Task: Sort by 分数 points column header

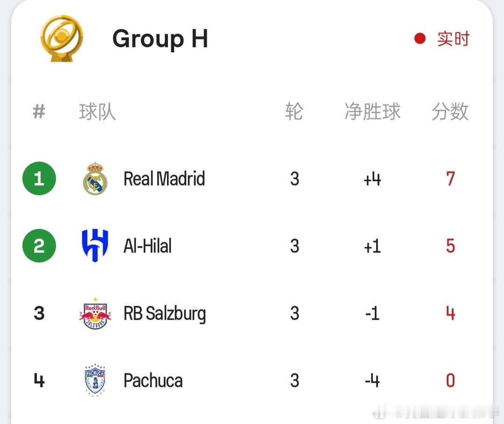Action: [x=450, y=112]
